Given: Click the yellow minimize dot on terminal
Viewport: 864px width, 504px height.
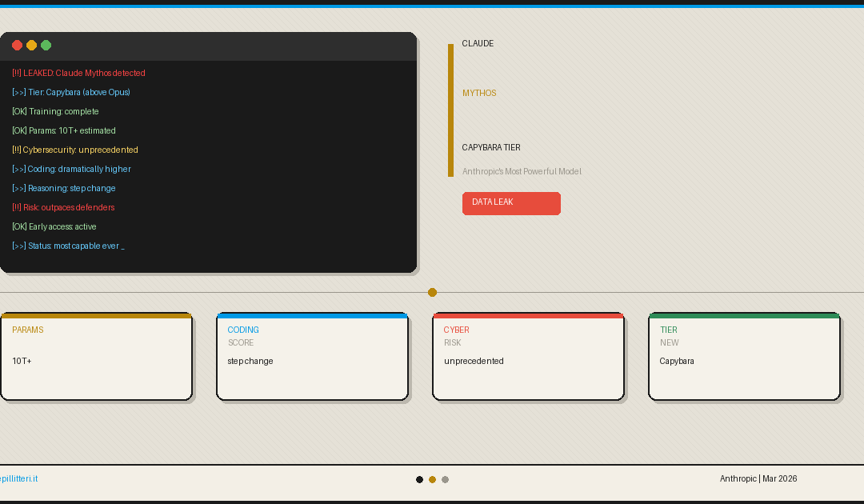Looking at the screenshot, I should [31, 45].
